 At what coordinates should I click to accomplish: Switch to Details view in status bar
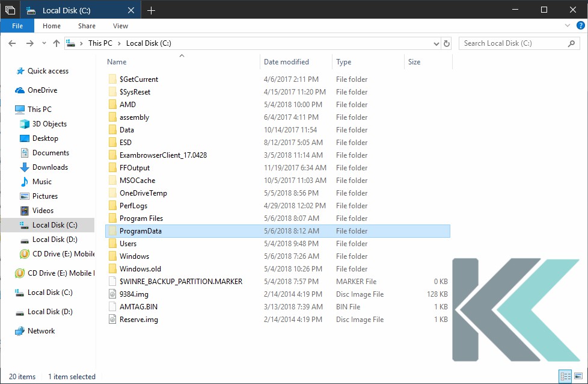[x=565, y=376]
